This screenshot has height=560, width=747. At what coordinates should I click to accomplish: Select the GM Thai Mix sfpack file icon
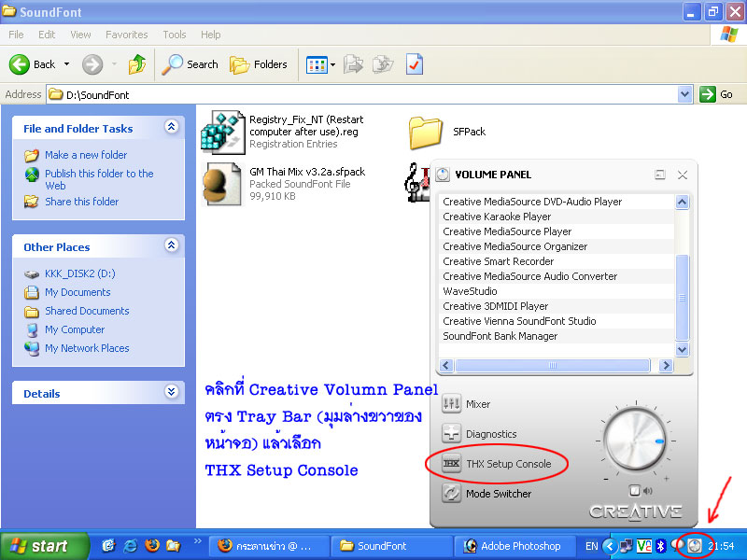pos(223,184)
